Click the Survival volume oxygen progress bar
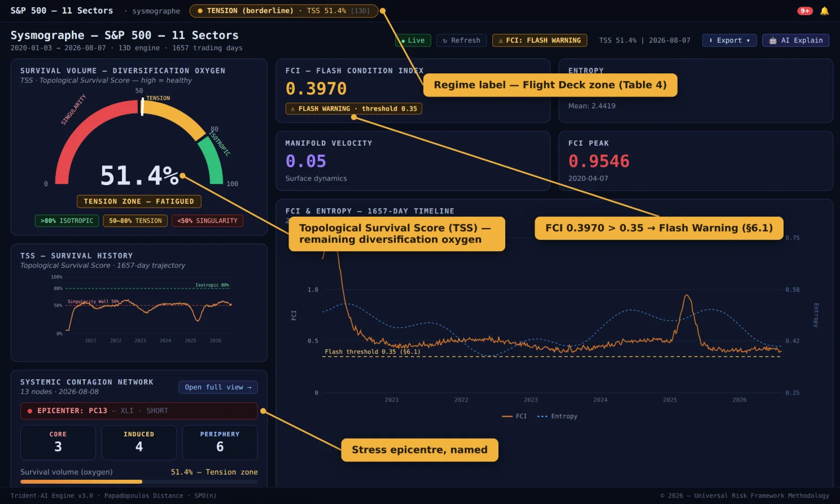Screen dimensions: 840x504 coord(139,482)
